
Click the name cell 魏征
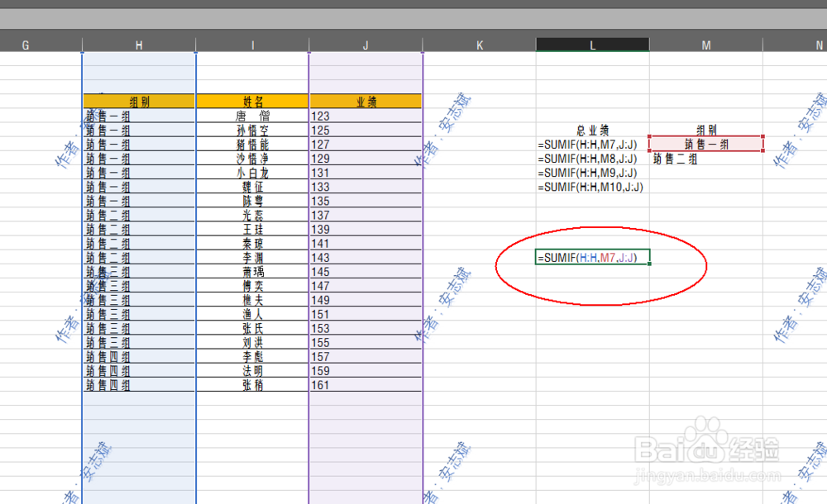[252, 188]
